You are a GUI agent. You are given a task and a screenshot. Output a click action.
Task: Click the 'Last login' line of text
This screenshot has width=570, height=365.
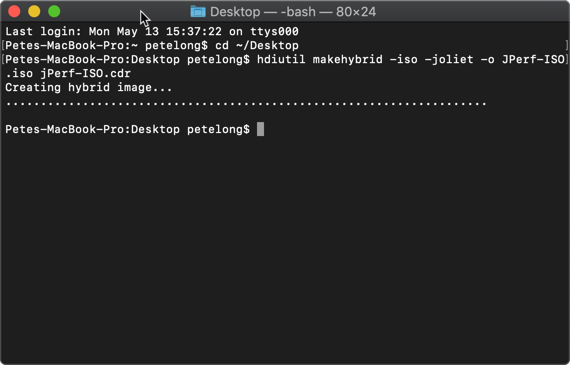[152, 31]
